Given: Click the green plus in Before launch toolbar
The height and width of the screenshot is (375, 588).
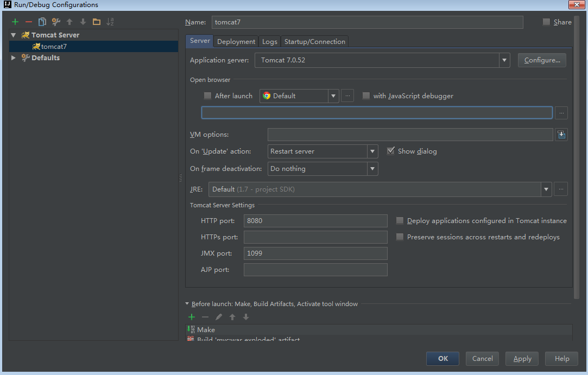Looking at the screenshot, I should (192, 317).
